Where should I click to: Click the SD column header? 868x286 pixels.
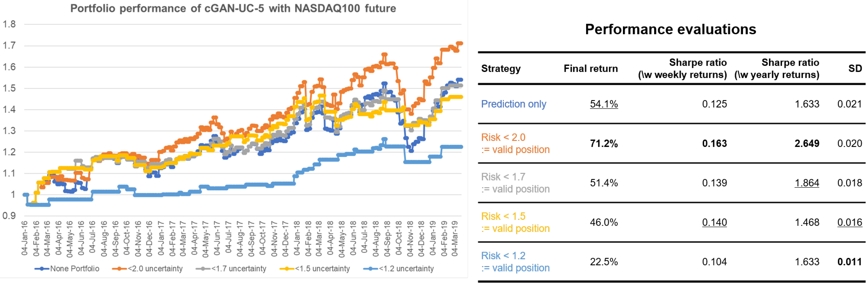point(855,68)
